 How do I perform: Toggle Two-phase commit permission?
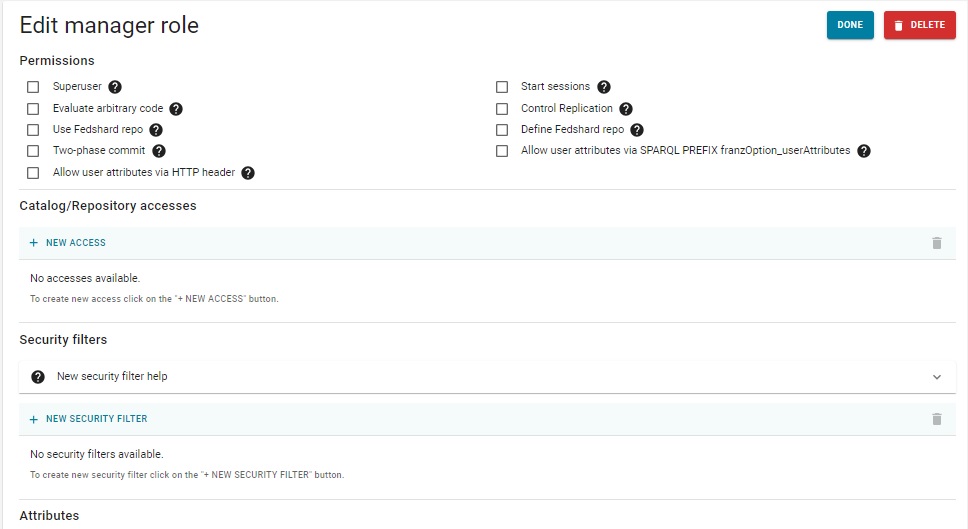pyautogui.click(x=33, y=151)
